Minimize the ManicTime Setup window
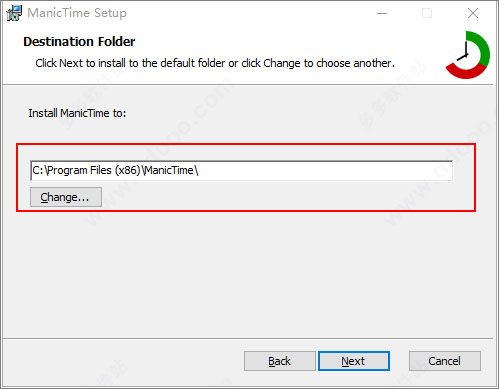 [x=382, y=13]
